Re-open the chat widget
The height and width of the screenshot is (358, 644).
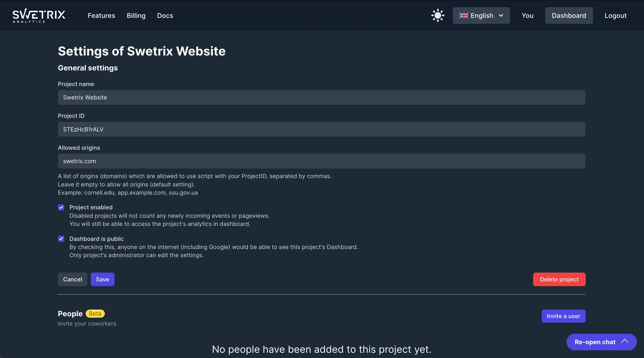coord(602,342)
